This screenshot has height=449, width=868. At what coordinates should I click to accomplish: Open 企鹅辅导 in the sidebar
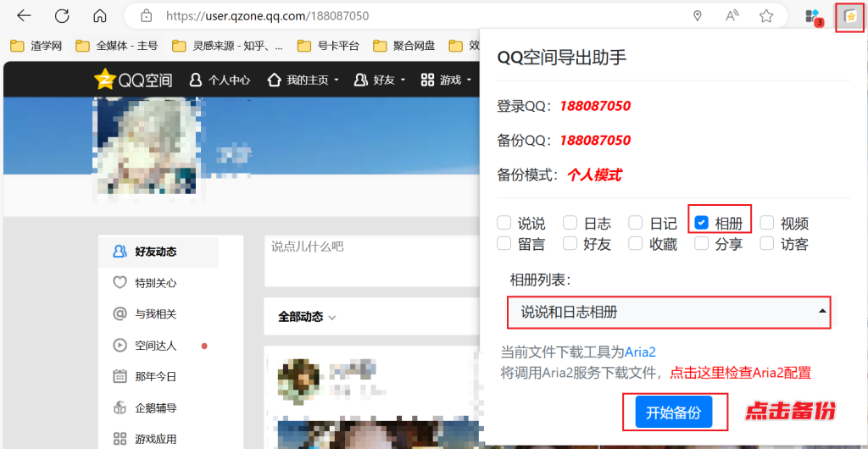pos(144,408)
